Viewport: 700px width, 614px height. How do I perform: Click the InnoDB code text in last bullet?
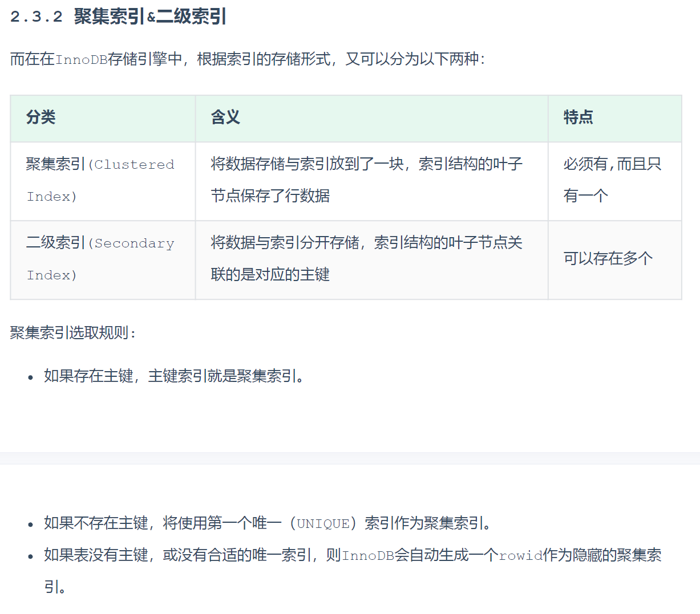368,556
